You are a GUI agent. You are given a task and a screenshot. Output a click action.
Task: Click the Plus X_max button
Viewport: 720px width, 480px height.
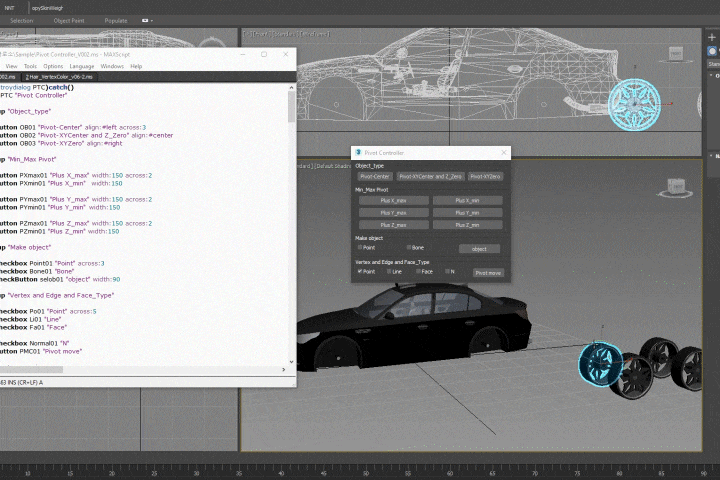pyautogui.click(x=394, y=201)
